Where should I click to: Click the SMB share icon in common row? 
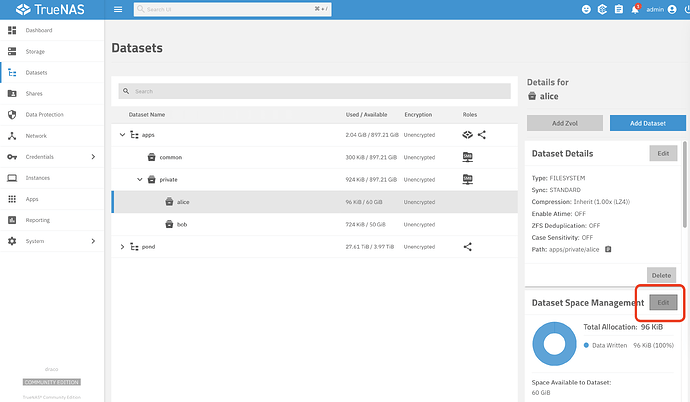tap(467, 157)
